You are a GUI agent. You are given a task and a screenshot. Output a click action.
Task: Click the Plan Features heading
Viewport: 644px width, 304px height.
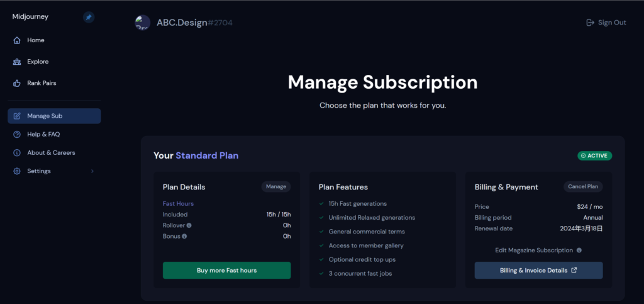click(343, 187)
